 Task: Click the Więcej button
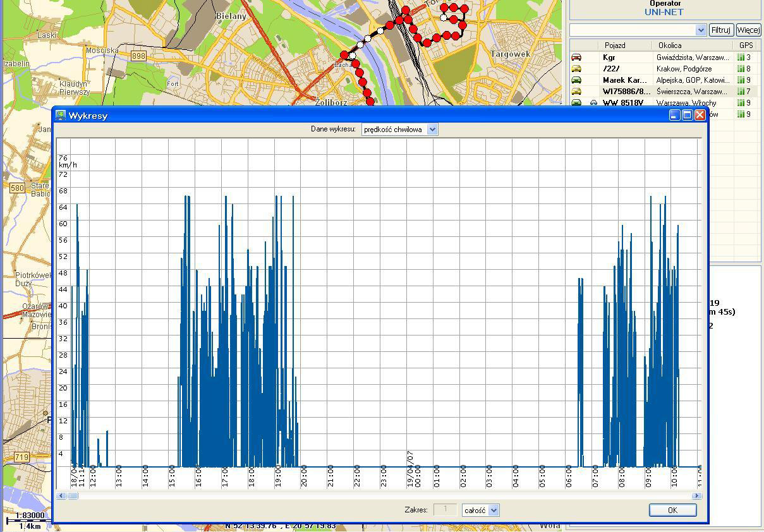pos(748,30)
